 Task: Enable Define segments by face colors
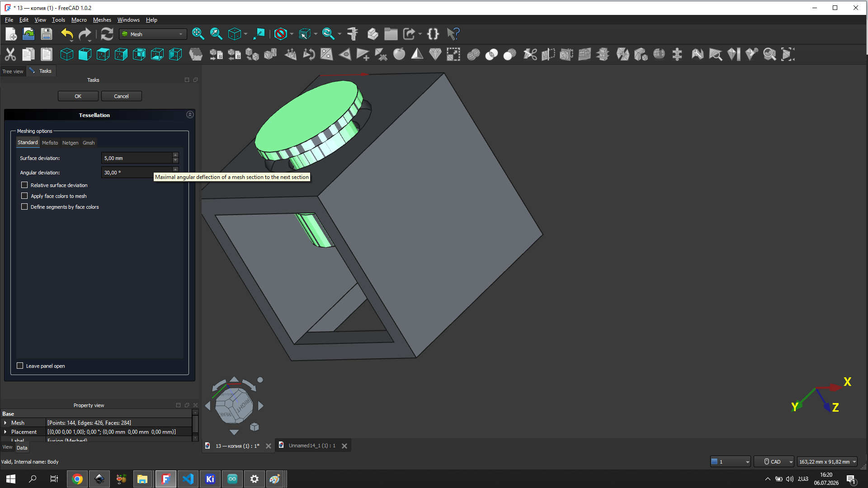point(24,207)
